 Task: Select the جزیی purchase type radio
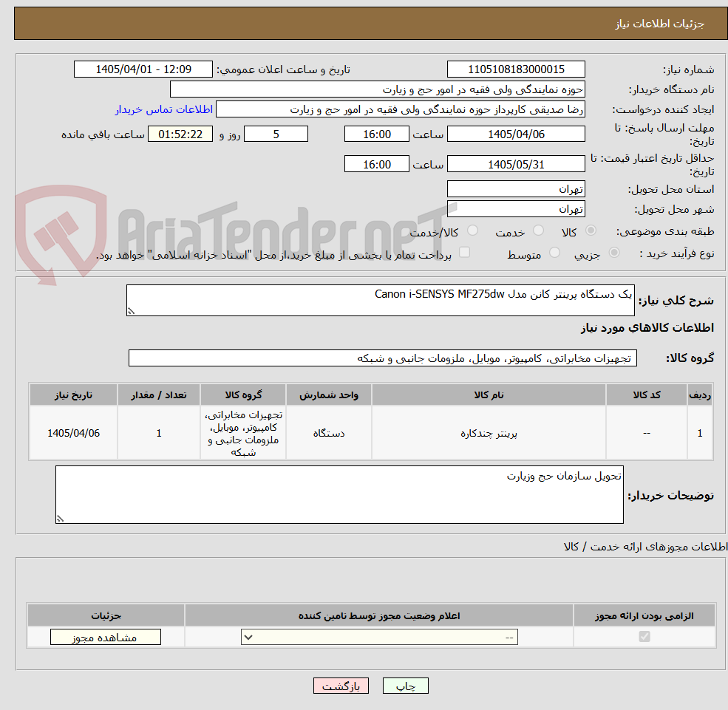tap(613, 253)
